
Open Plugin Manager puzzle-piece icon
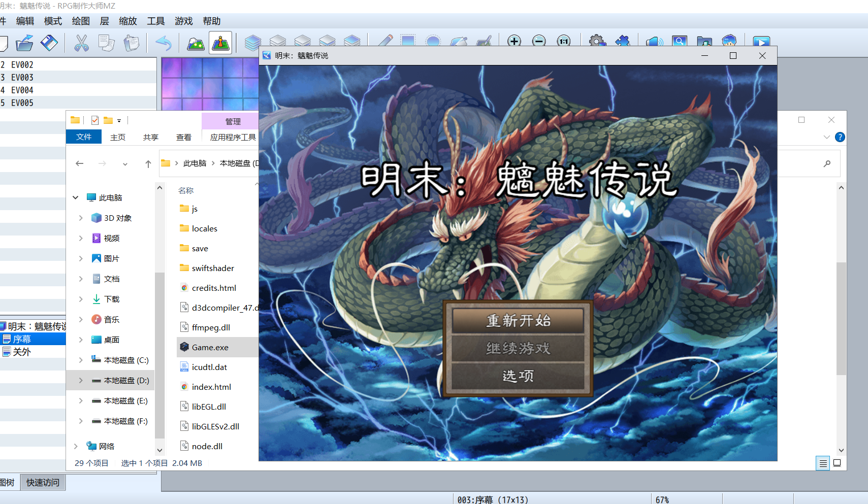coord(622,41)
